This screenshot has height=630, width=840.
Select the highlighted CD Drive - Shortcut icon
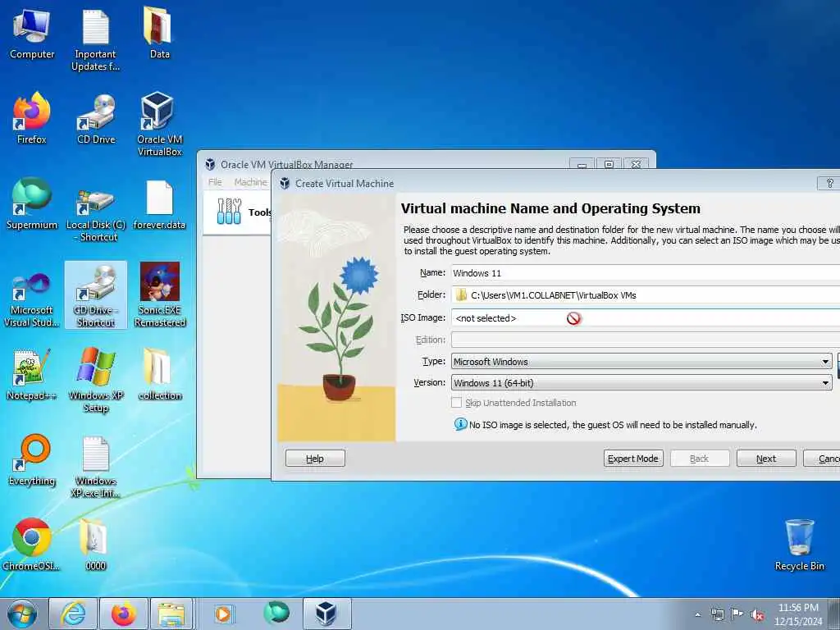point(96,294)
